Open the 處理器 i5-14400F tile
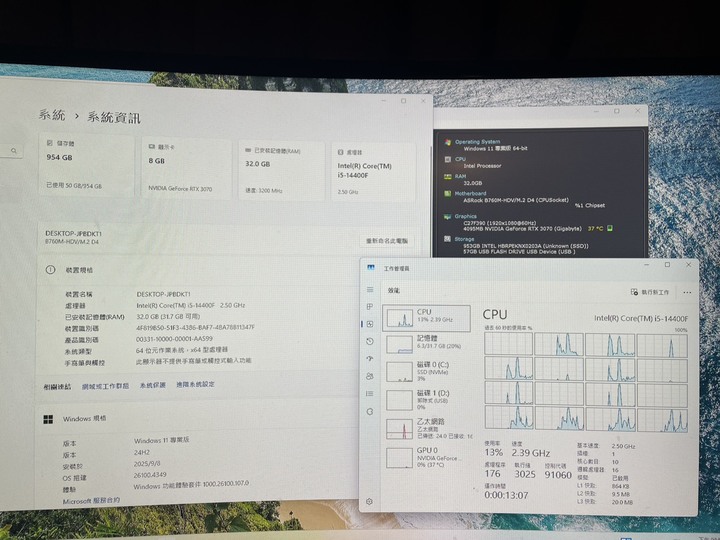This screenshot has height=540, width=720. tap(373, 172)
